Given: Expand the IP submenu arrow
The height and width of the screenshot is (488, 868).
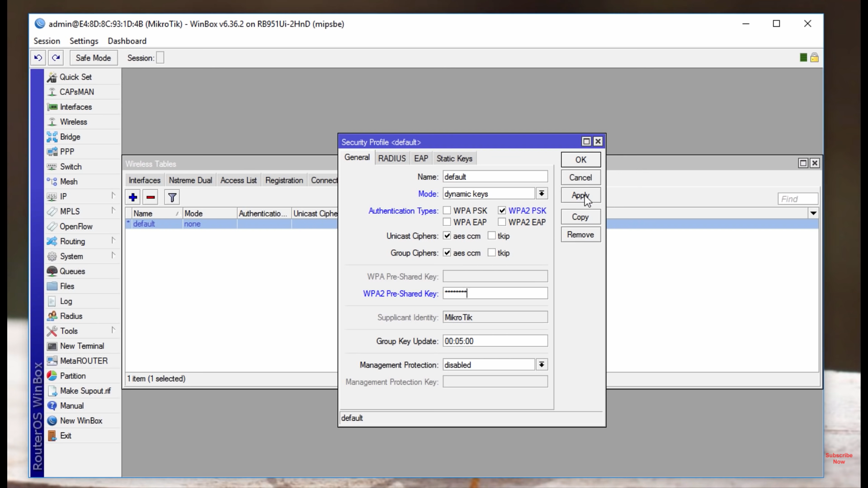Looking at the screenshot, I should (113, 196).
